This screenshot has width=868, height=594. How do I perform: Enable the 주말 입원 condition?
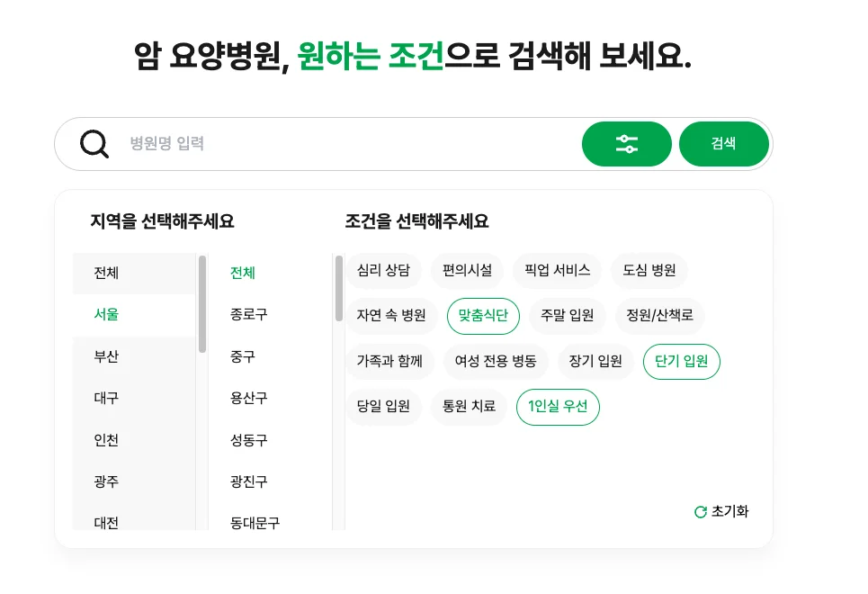(567, 316)
